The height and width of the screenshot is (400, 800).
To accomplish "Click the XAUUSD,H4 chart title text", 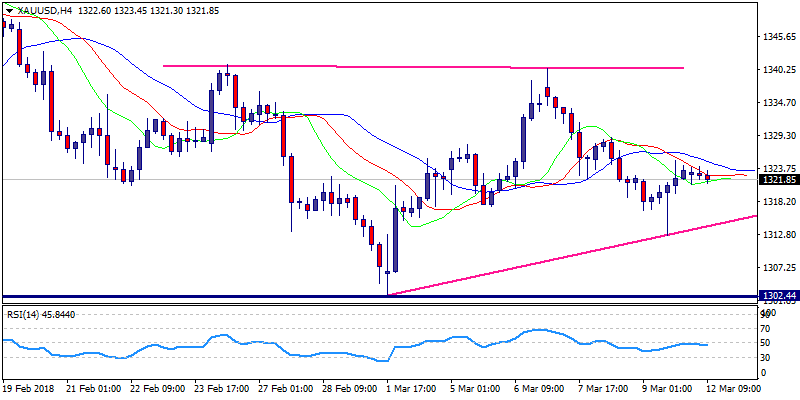I will [x=45, y=9].
